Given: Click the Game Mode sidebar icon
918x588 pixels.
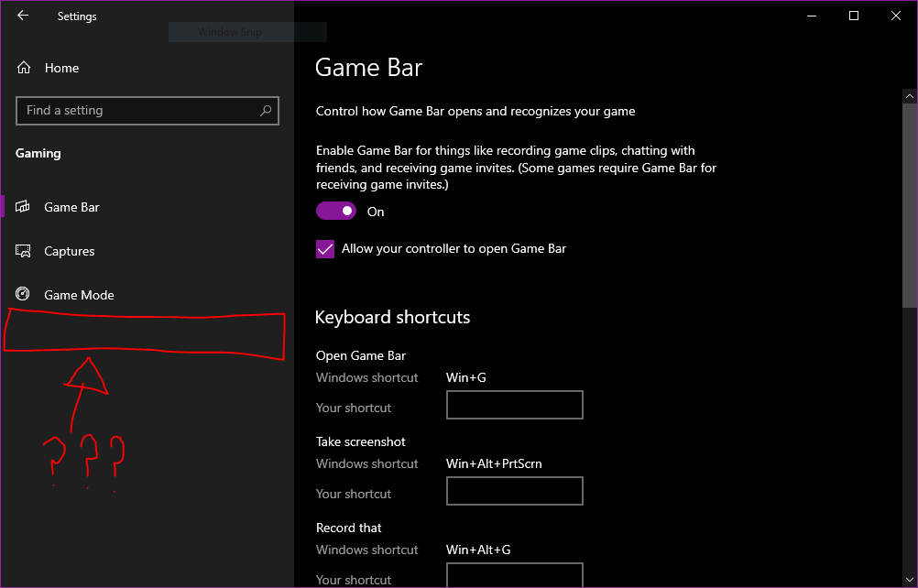Looking at the screenshot, I should click(23, 294).
